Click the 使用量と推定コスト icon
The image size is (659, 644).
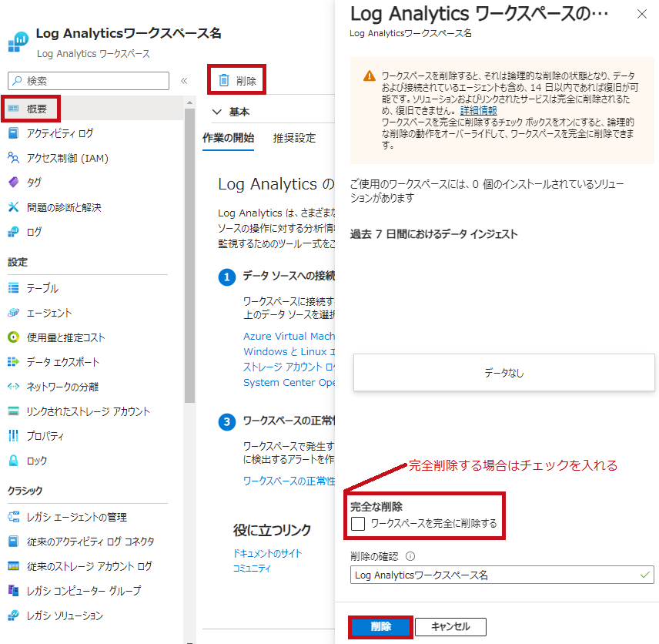(x=13, y=337)
